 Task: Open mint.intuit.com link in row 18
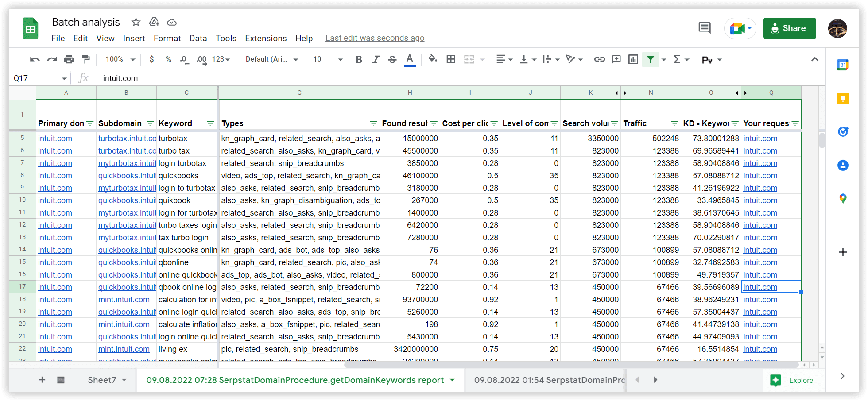tap(124, 300)
